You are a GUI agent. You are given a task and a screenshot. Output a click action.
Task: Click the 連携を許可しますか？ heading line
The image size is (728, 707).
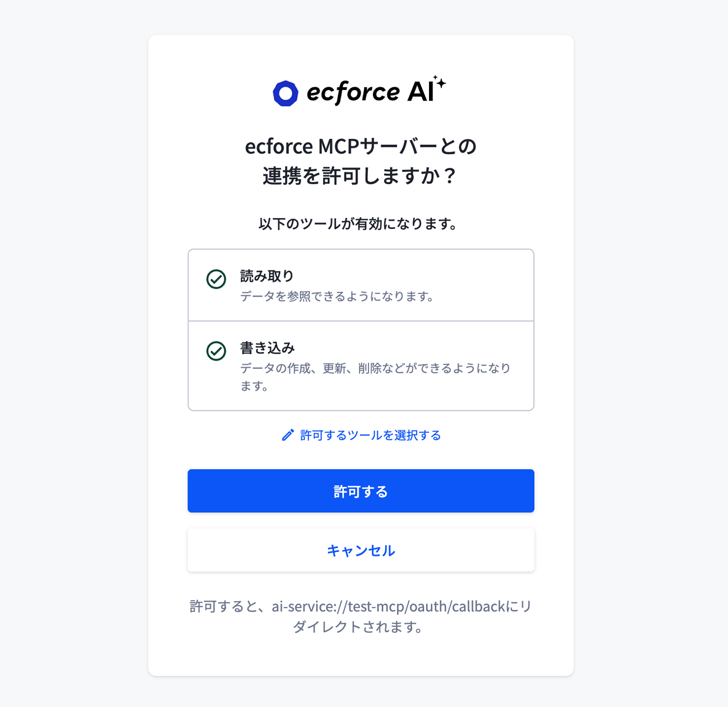361,176
